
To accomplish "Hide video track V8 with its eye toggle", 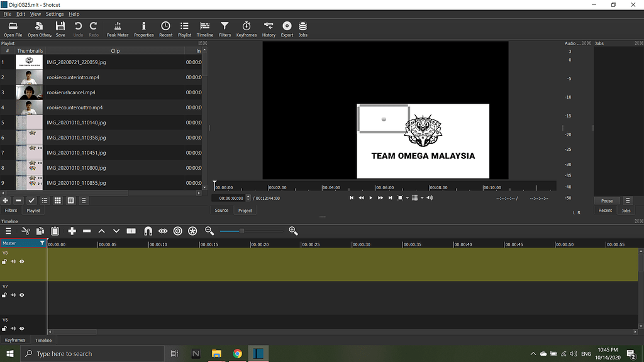I will pyautogui.click(x=22, y=261).
